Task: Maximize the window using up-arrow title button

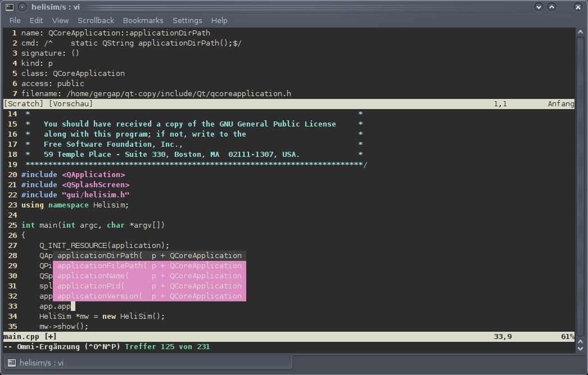Action: (x=551, y=7)
